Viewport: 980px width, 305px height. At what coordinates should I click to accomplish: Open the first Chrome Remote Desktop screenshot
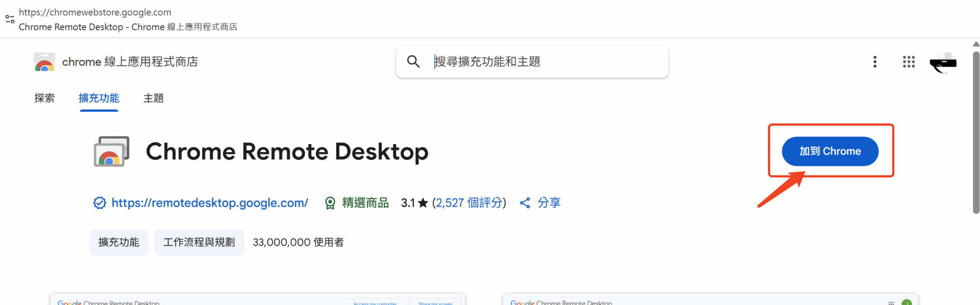tap(258, 299)
